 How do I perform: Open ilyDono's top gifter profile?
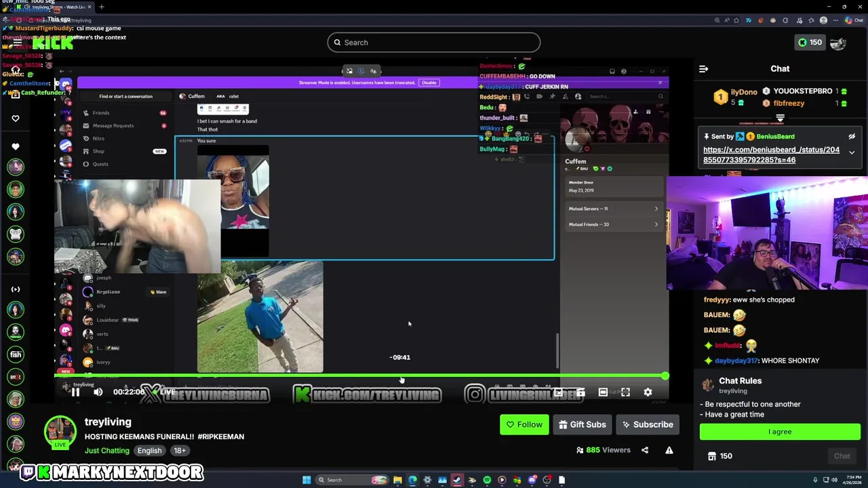[x=744, y=91]
